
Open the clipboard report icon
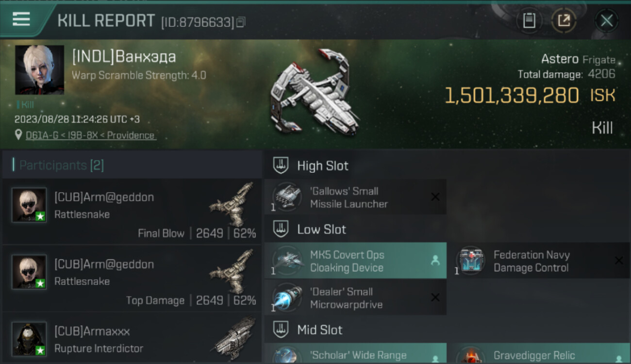(529, 20)
